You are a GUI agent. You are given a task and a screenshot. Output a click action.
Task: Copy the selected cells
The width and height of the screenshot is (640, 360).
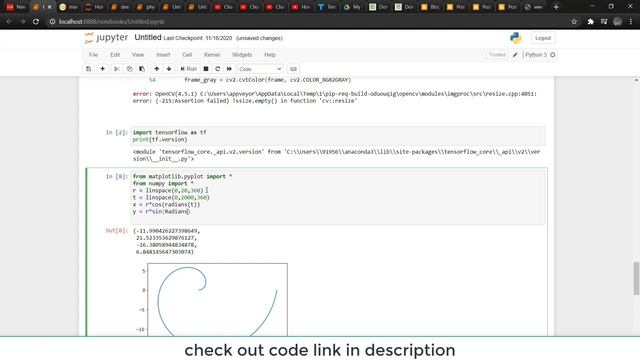click(x=129, y=69)
